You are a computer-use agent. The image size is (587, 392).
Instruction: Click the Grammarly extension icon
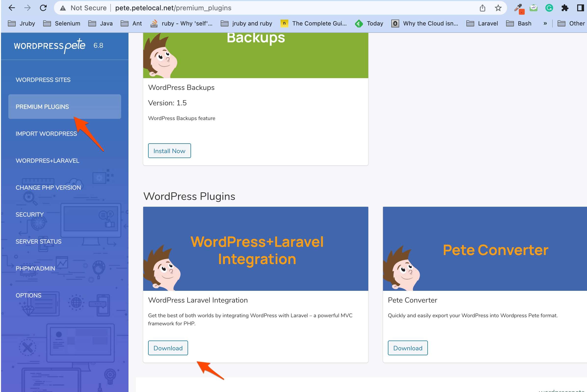[549, 8]
